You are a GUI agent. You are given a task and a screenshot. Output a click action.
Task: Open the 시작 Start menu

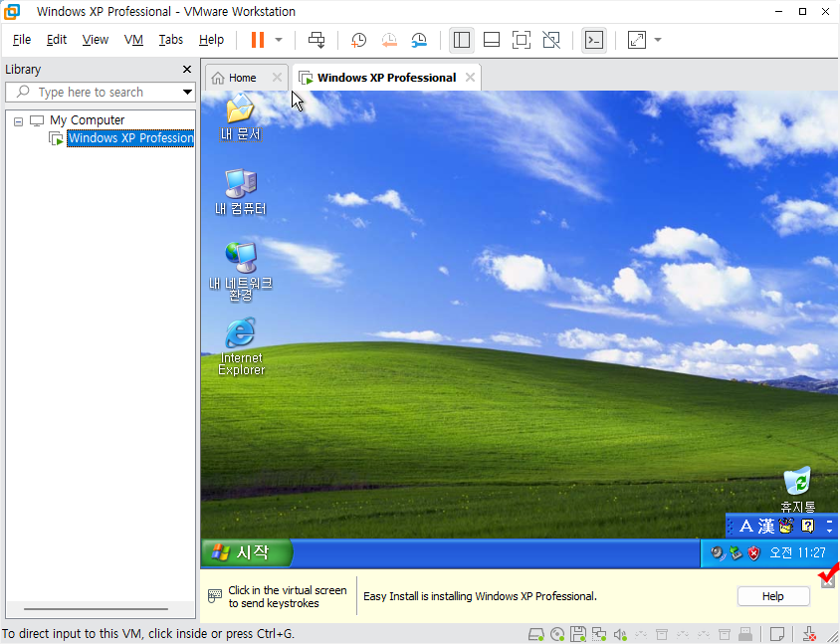click(x=248, y=552)
